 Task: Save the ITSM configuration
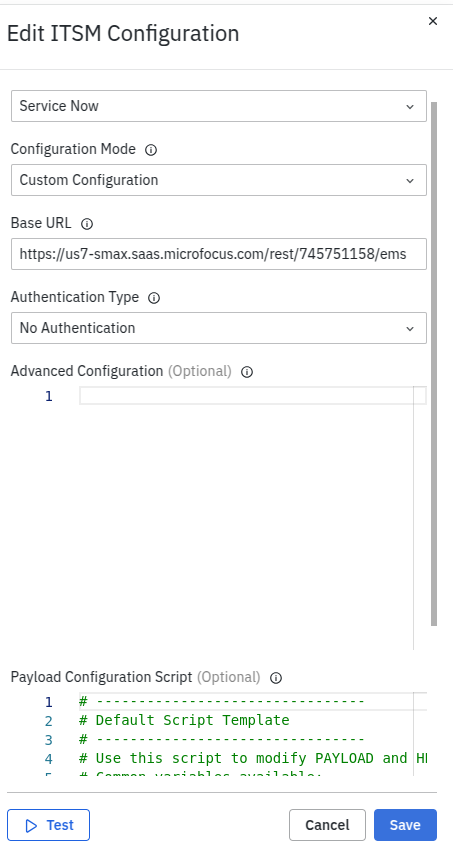[406, 825]
